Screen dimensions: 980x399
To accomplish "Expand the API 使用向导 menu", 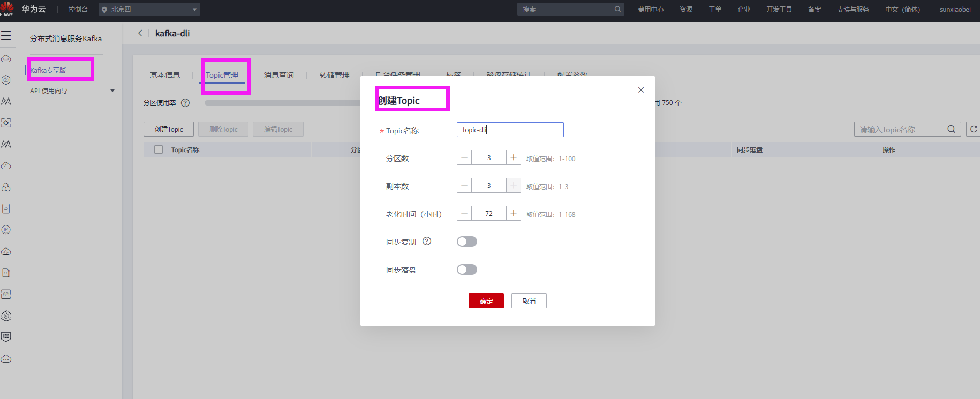I will click(72, 91).
